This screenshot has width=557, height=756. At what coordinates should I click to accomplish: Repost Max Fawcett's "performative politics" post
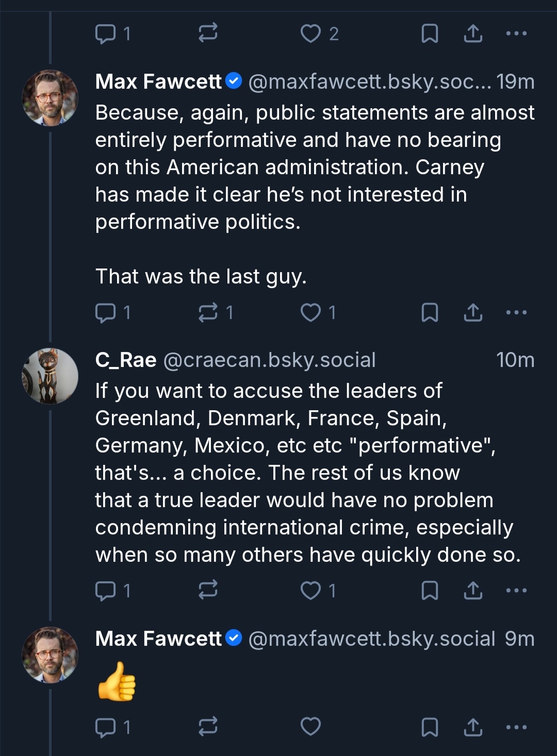(x=208, y=312)
